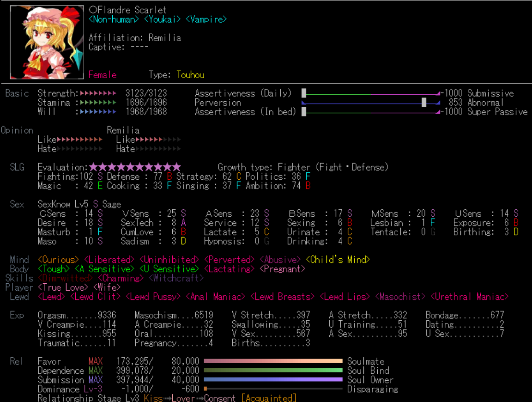The width and height of the screenshot is (532, 402).
Task: Click the Dominance bar orange marker
Action: pyautogui.click(x=205, y=389)
